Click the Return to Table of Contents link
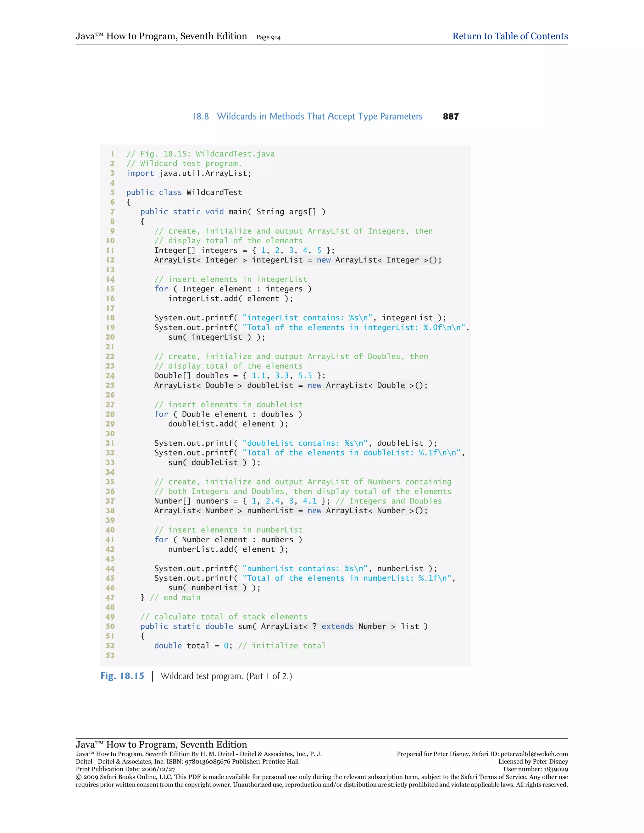Image resolution: width=644 pixels, height=833 pixels. (x=510, y=36)
